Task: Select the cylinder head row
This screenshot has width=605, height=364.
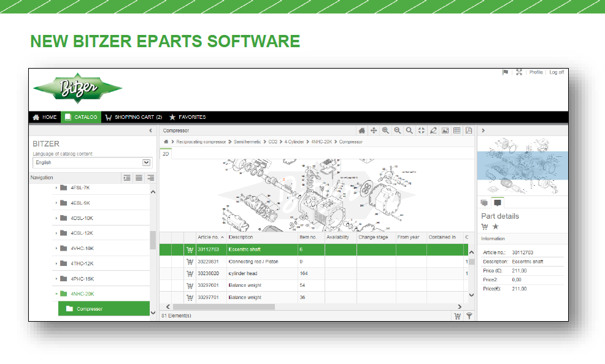Action: pyautogui.click(x=314, y=273)
